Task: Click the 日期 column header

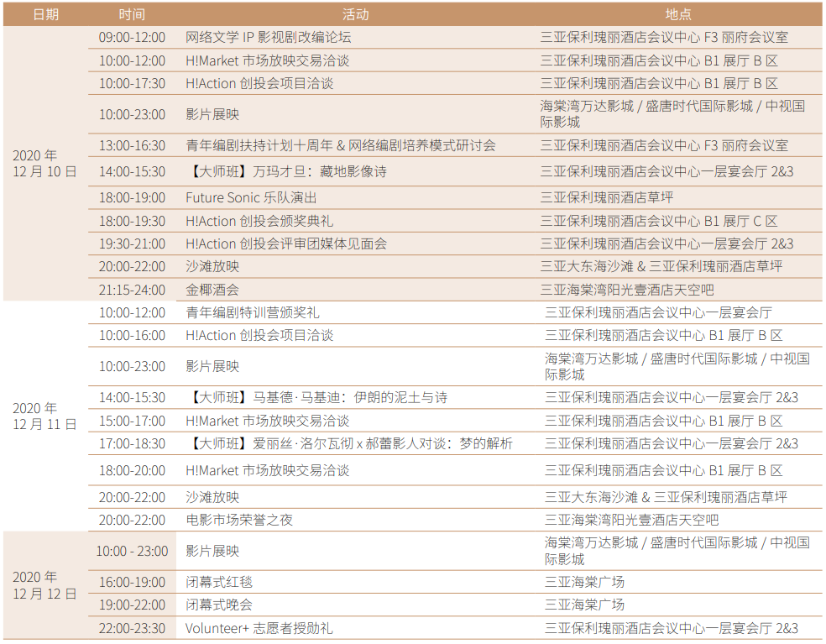Action: 45,15
